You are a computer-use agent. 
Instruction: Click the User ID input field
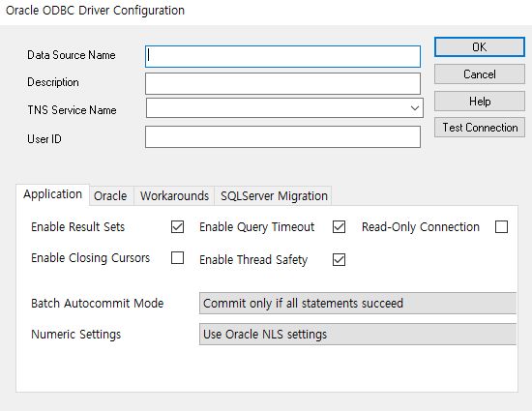(x=282, y=137)
